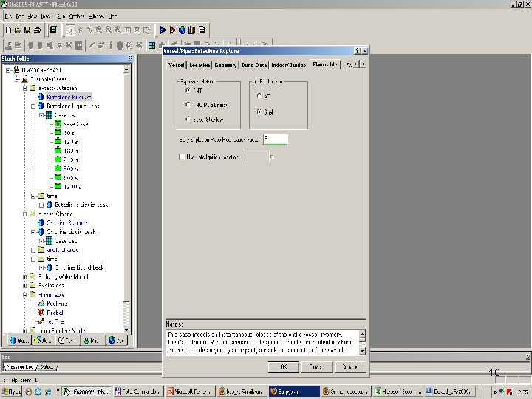The image size is (532, 399).
Task: Click the Pool Fire icon in tree
Action: (x=41, y=303)
